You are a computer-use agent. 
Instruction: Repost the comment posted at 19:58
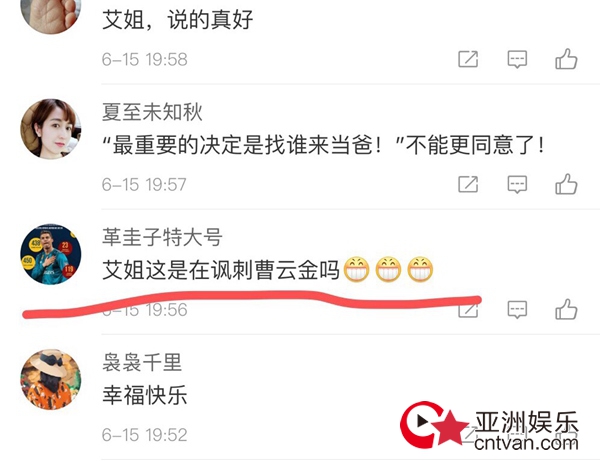point(468,59)
